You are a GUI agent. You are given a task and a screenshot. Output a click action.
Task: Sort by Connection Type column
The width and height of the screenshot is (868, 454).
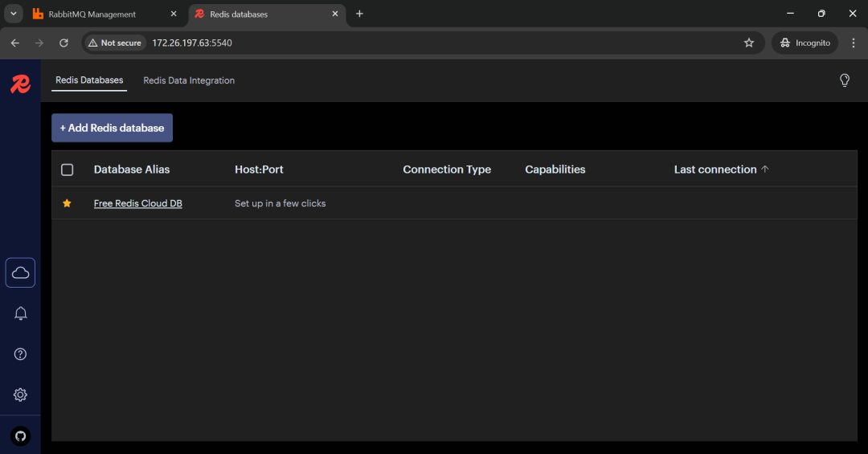tap(447, 170)
